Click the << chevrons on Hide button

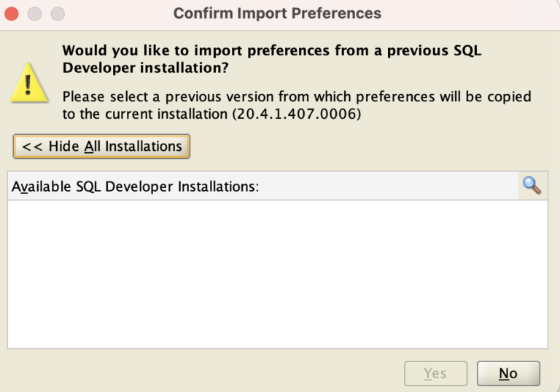tap(32, 146)
